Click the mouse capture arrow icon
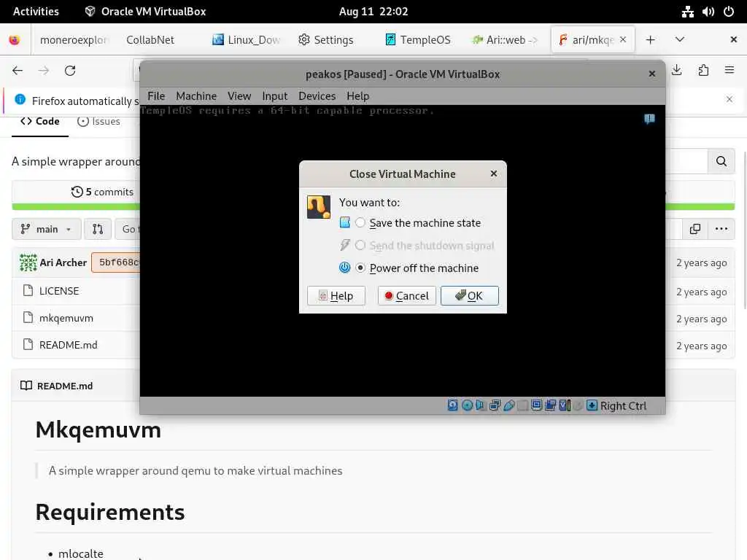Image resolution: width=747 pixels, height=560 pixels. 592,405
